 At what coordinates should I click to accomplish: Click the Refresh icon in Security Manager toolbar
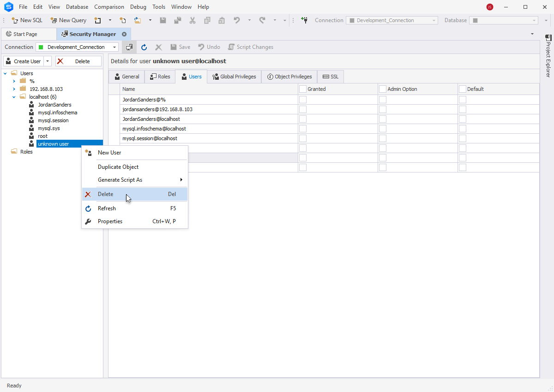[144, 47]
